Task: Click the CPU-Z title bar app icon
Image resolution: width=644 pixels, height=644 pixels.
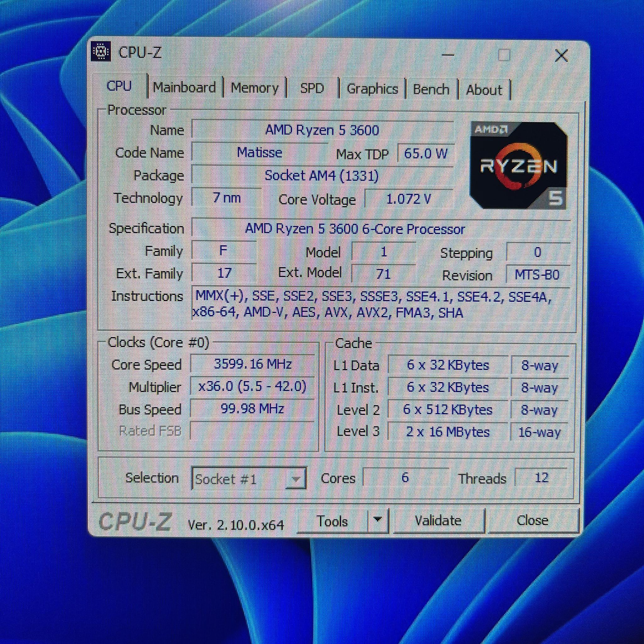Action: point(101,51)
